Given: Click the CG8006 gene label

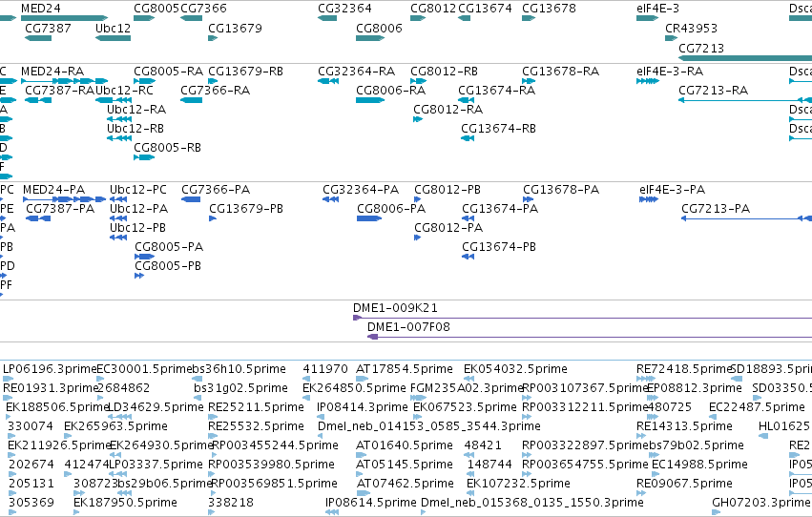Looking at the screenshot, I should 379,28.
